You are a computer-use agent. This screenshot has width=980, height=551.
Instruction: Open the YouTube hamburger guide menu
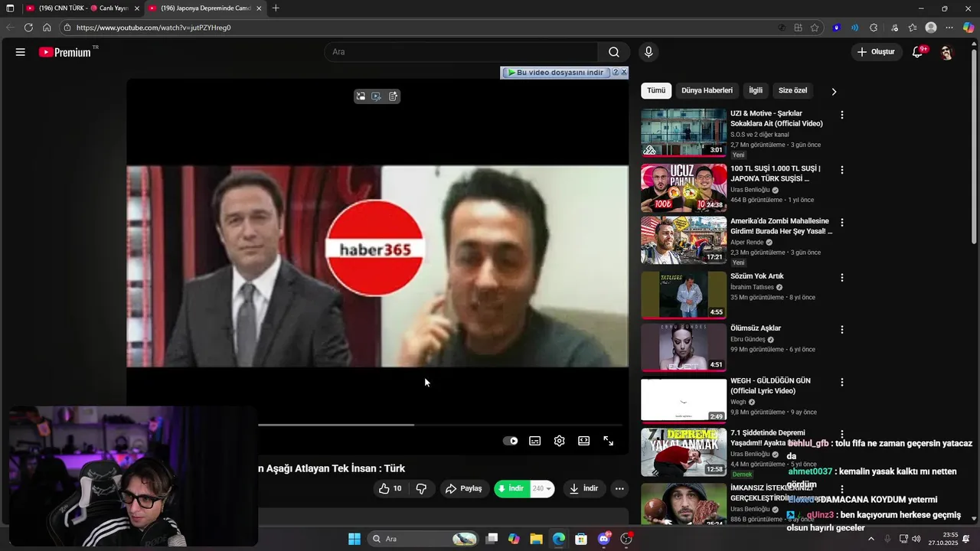point(21,52)
